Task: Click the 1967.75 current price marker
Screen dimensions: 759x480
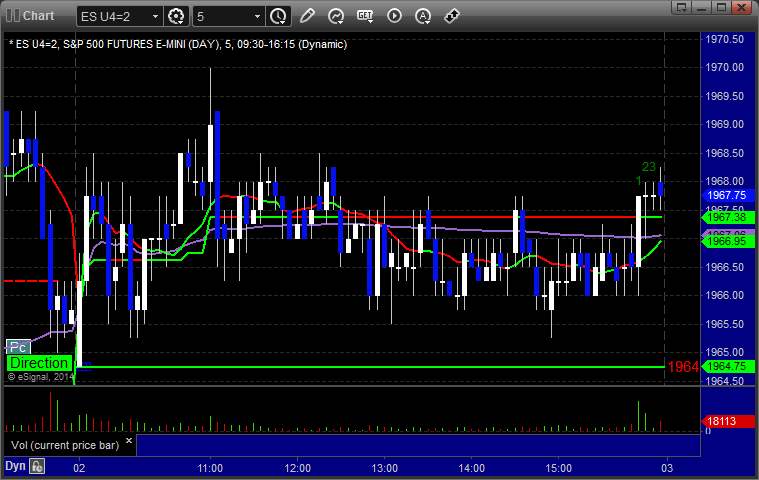Action: click(726, 196)
